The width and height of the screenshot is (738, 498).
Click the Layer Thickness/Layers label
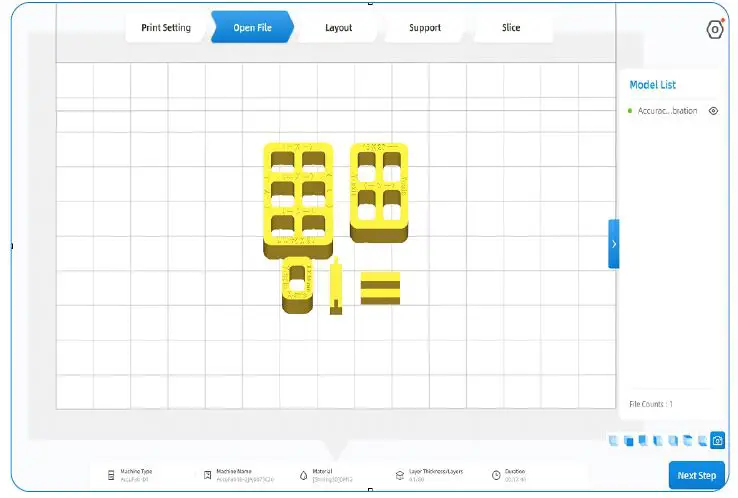pos(436,471)
